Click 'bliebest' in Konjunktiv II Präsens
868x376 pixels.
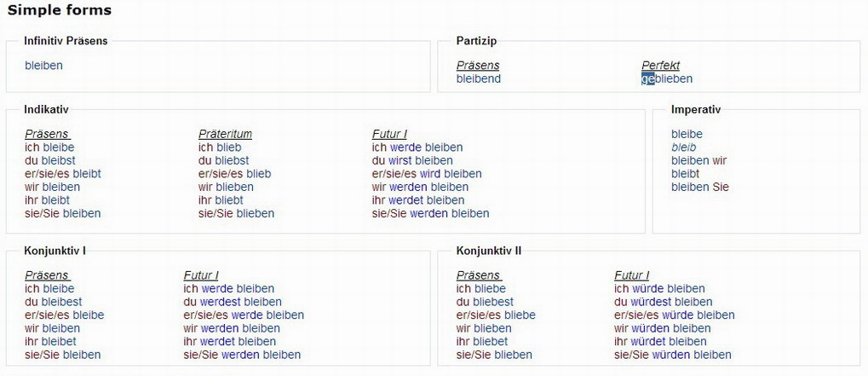coord(494,302)
